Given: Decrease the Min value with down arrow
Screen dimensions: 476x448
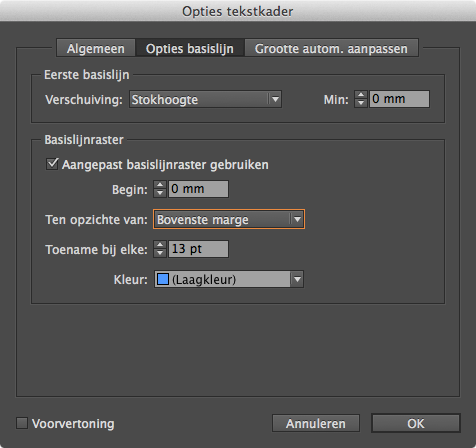Looking at the screenshot, I should pyautogui.click(x=361, y=103).
